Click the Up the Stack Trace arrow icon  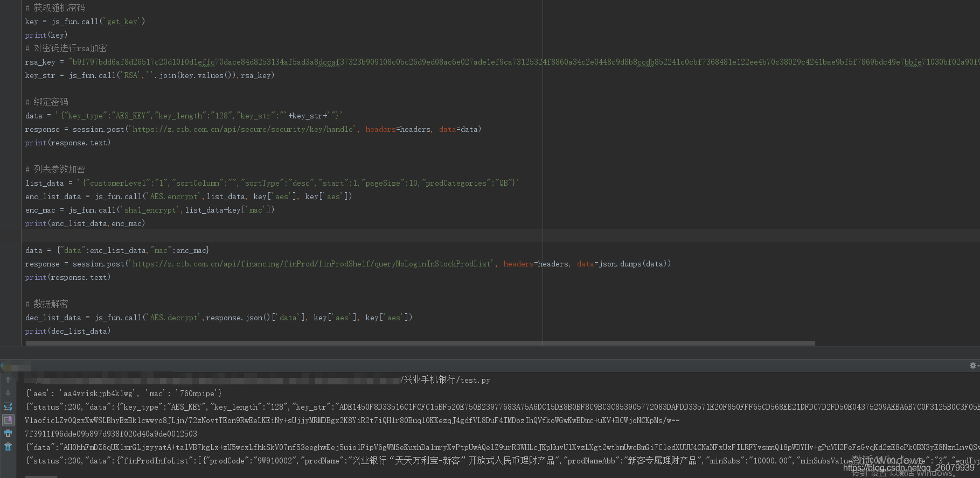click(x=8, y=379)
